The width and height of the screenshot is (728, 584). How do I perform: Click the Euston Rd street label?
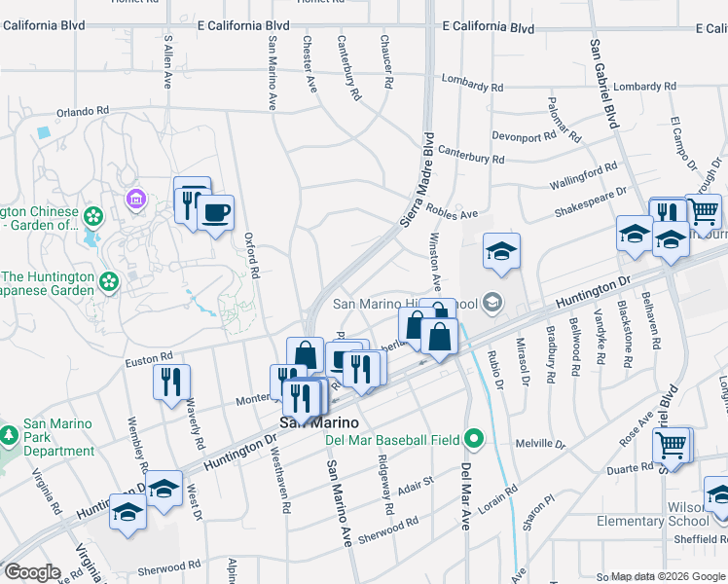[149, 359]
